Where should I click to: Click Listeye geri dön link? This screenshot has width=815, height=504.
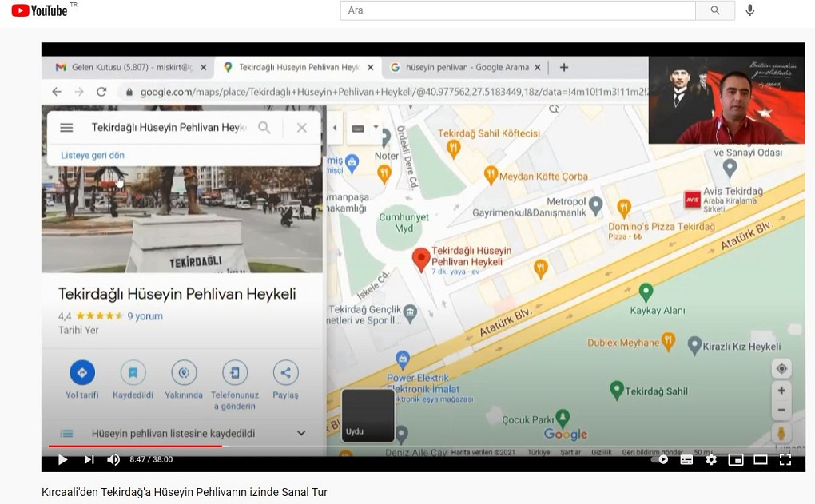pyautogui.click(x=93, y=156)
